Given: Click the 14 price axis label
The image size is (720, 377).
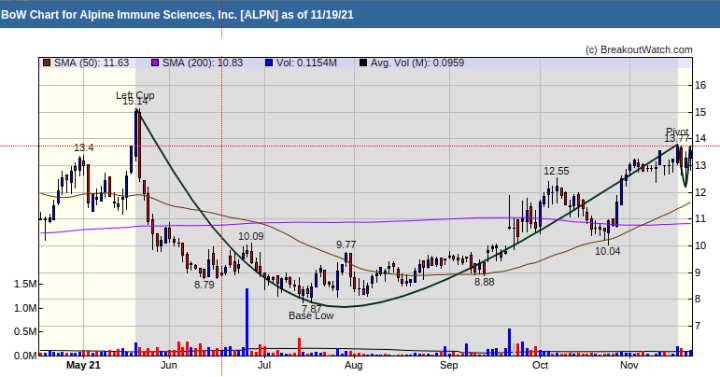Looking at the screenshot, I should [700, 139].
